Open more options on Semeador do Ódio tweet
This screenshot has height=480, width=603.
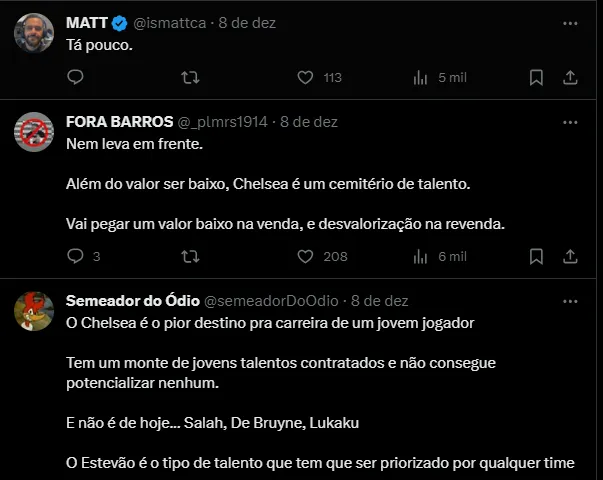point(570,300)
